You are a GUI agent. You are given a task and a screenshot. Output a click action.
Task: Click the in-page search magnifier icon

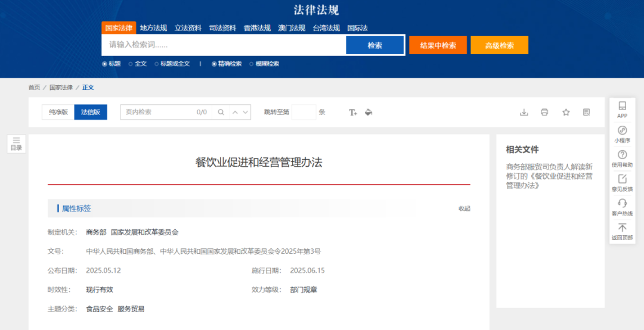coord(221,112)
